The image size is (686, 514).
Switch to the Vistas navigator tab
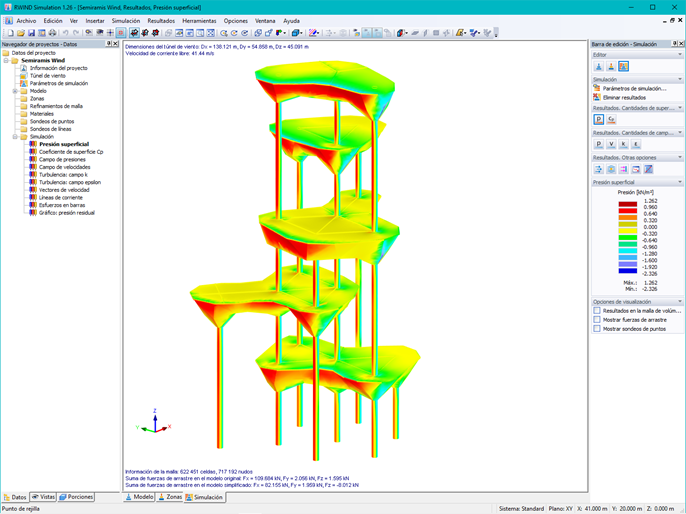click(43, 497)
